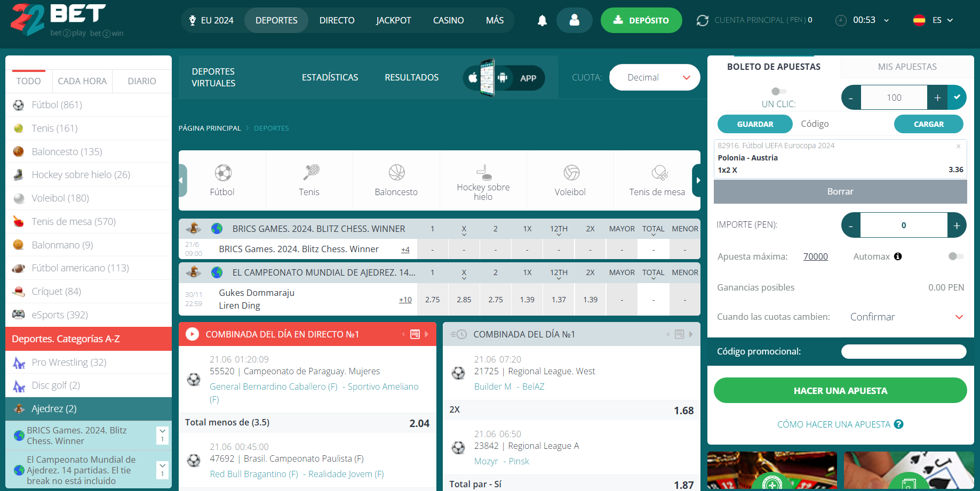Decrease the Importe (PEN) stake with minus

851,226
